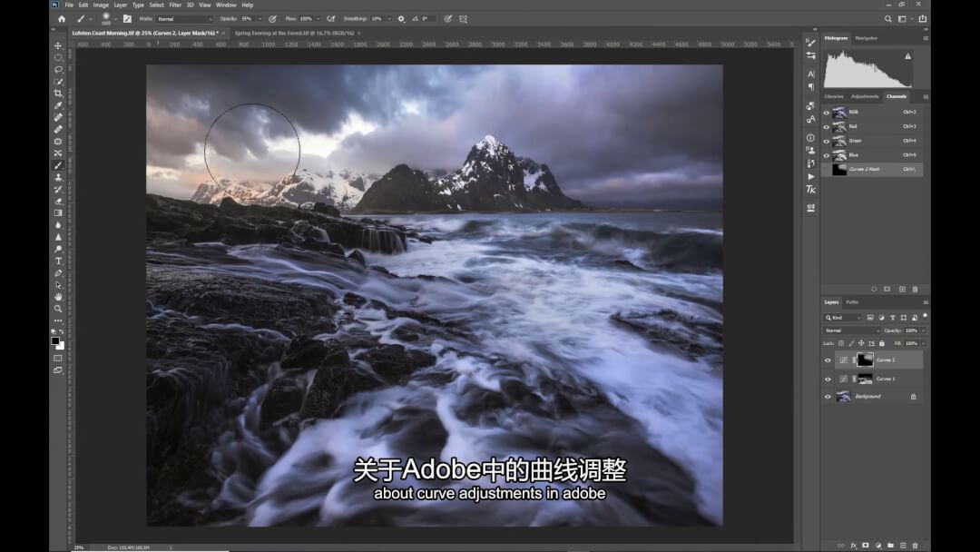Click the Curves 2 layer mask thumbnail
Image resolution: width=980 pixels, height=552 pixels.
click(865, 360)
